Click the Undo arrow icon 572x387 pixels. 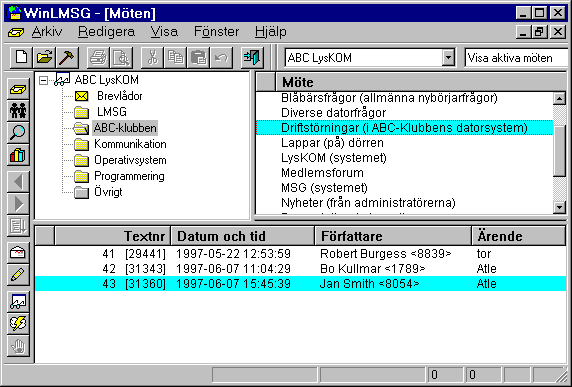(x=221, y=58)
